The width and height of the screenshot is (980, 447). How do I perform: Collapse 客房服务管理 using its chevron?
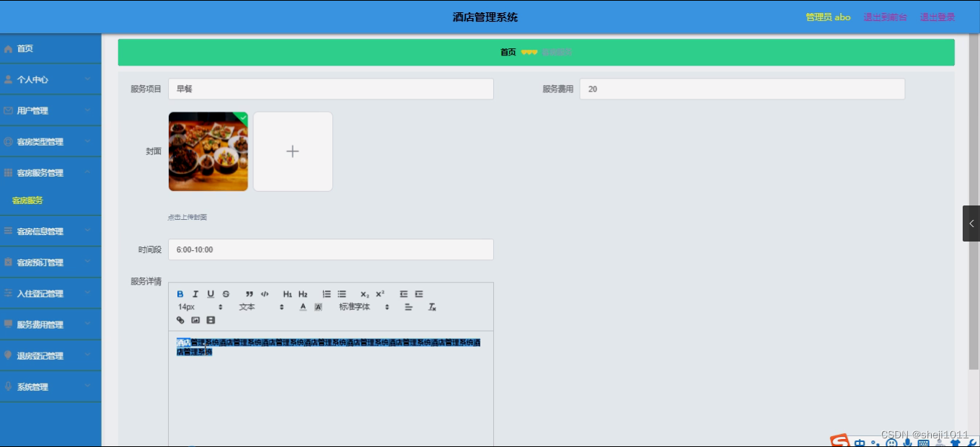[87, 172]
